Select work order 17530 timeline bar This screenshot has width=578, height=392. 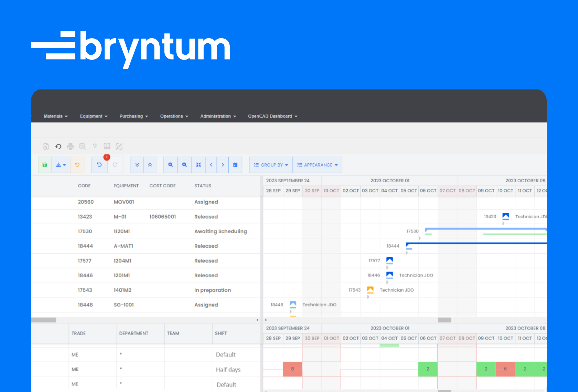point(486,229)
